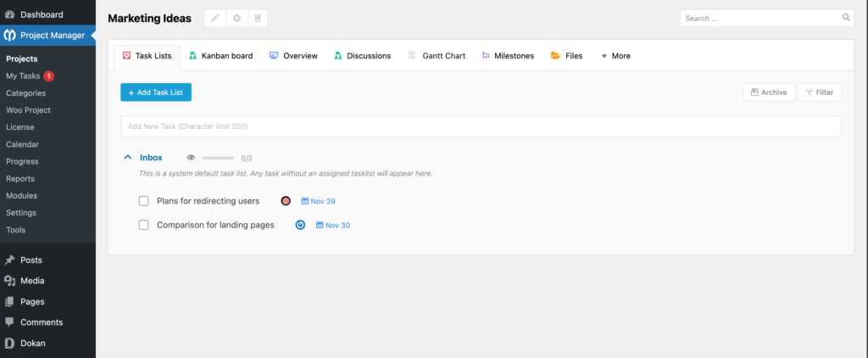The image size is (868, 358).
Task: Click the pencil icon beside Marketing Ideas
Action: tap(215, 18)
